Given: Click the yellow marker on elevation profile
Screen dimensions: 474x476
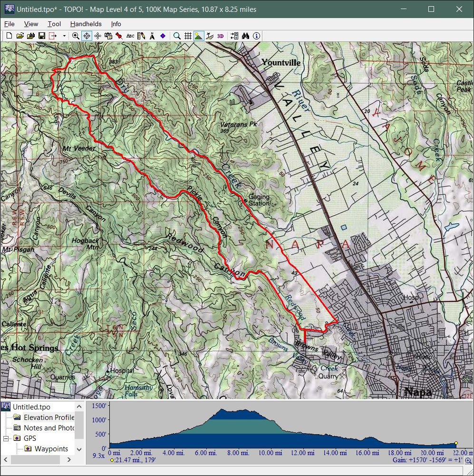Looking at the screenshot, I should 456,443.
